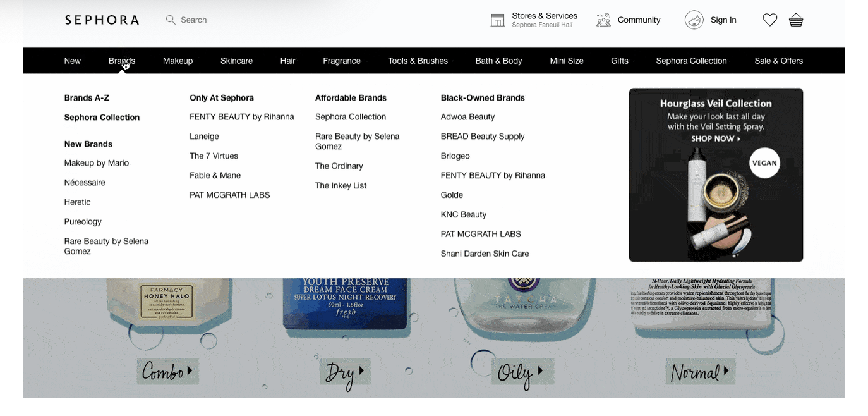868x416 pixels.
Task: Select the Brands menu item
Action: [122, 61]
